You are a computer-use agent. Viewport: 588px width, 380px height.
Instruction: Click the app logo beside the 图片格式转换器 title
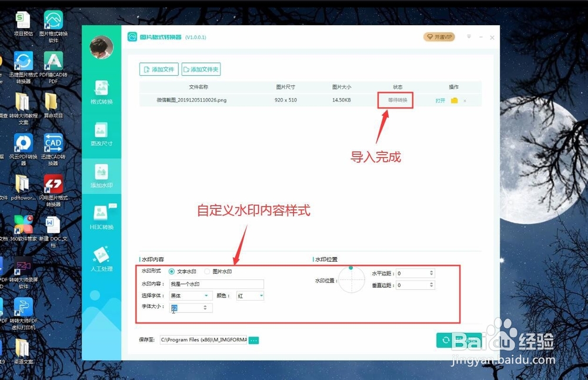132,36
